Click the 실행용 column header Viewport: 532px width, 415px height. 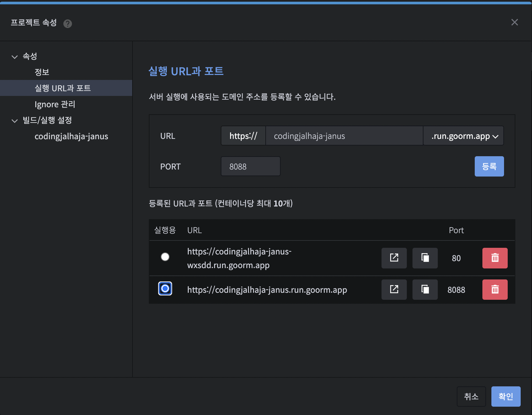pyautogui.click(x=165, y=230)
